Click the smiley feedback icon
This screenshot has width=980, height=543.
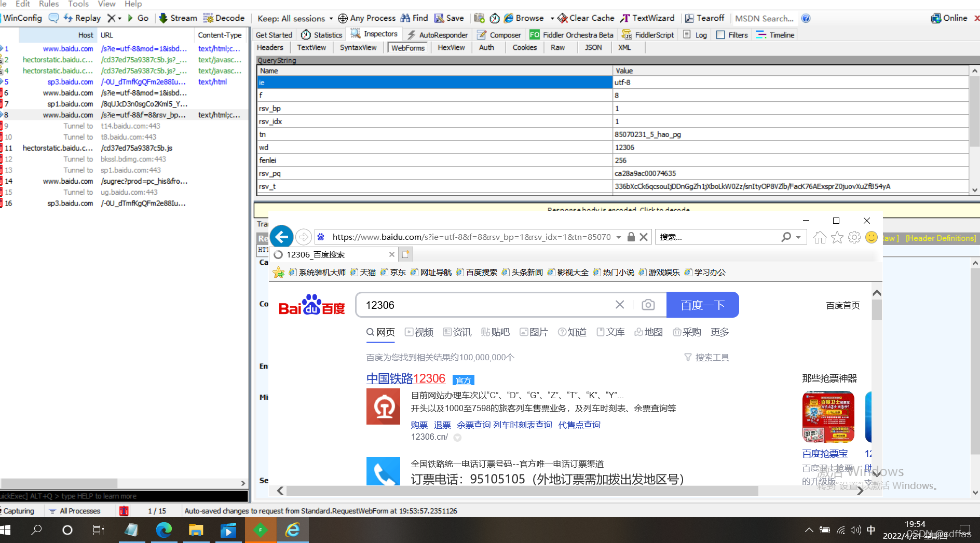(872, 237)
